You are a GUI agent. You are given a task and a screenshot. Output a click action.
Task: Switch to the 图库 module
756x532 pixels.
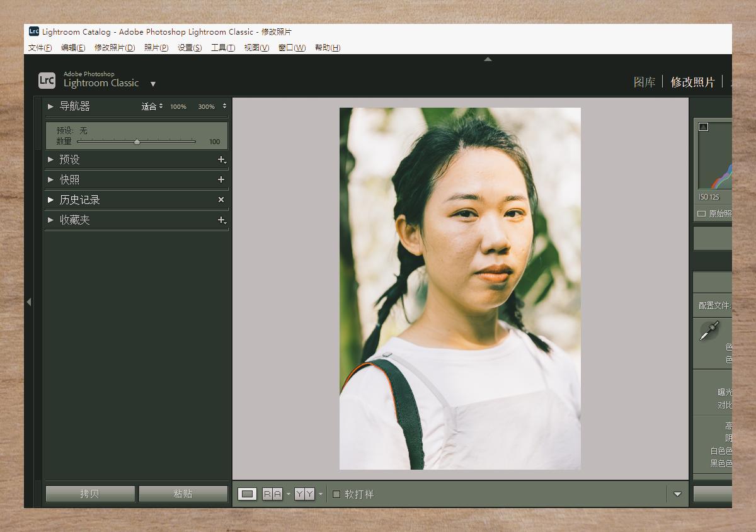coord(644,82)
